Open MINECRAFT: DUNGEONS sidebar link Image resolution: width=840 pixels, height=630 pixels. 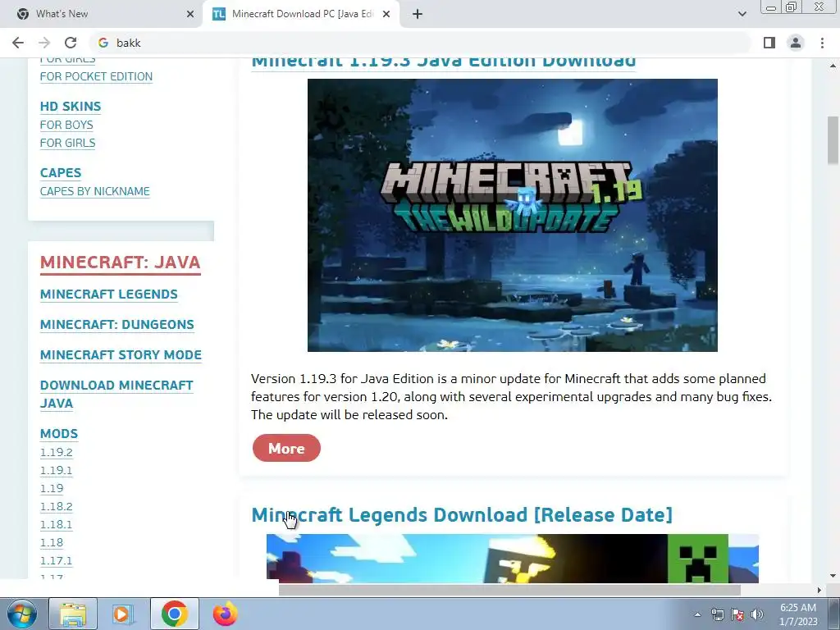click(116, 325)
